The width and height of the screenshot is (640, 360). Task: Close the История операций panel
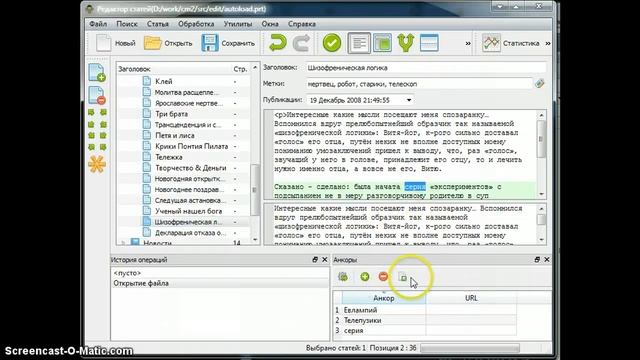pos(324,260)
